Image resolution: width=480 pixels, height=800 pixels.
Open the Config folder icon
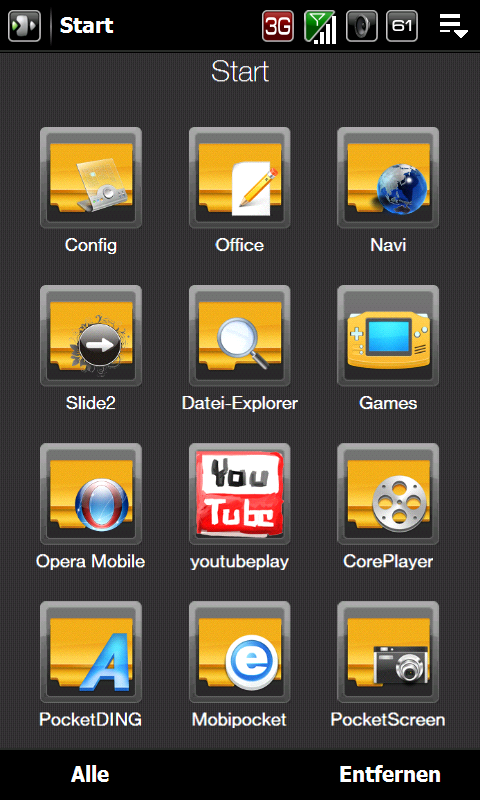coord(91,178)
